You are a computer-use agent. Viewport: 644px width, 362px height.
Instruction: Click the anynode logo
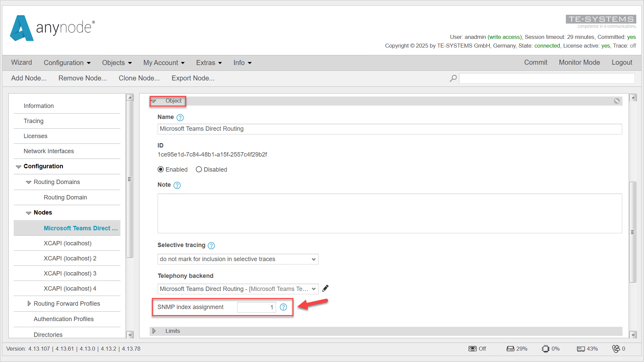[52, 28]
